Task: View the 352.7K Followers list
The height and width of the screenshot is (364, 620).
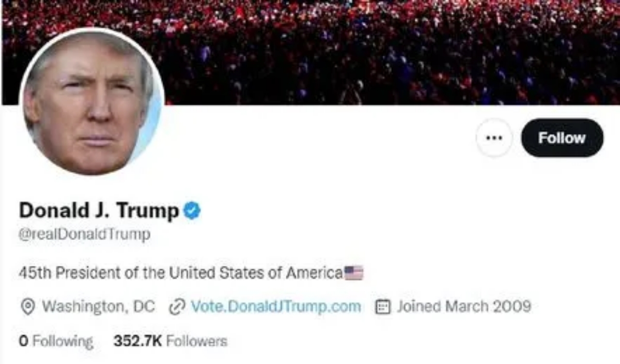Action: point(170,341)
